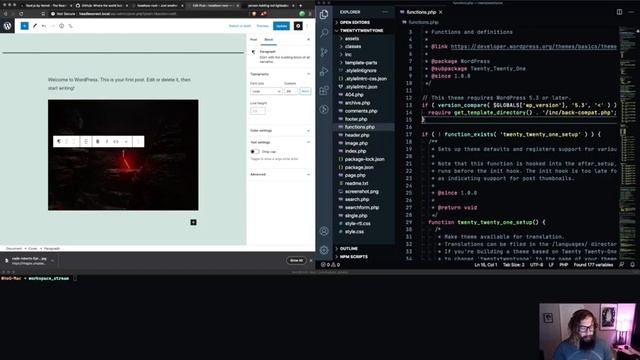The width and height of the screenshot is (640, 360).
Task: Open style.css in Explorer
Action: [x=354, y=231]
